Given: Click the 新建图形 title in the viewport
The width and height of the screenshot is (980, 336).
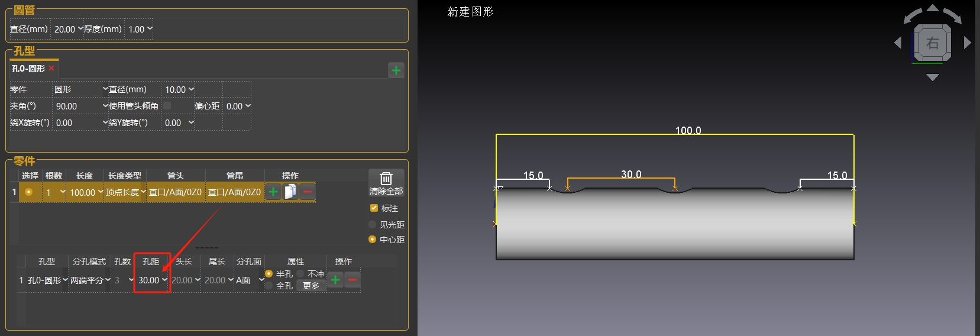Looking at the screenshot, I should pos(470,11).
